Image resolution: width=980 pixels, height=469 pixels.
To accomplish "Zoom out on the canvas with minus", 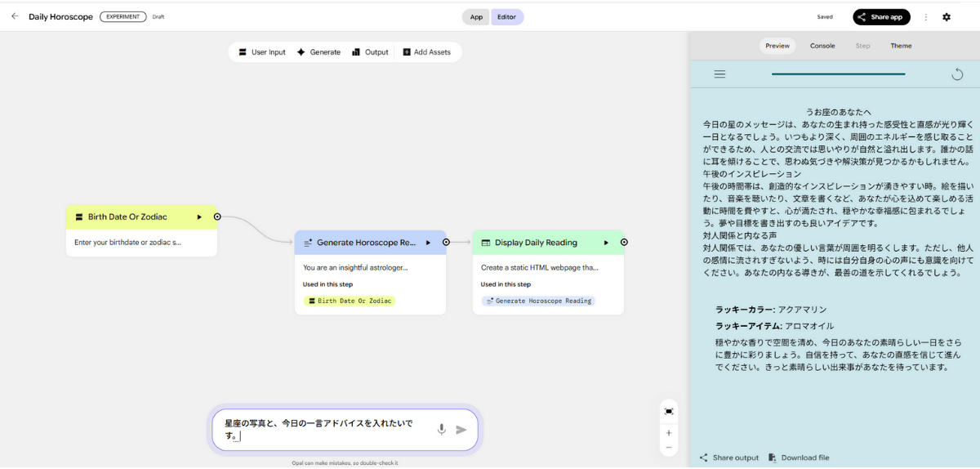I will pos(669,448).
